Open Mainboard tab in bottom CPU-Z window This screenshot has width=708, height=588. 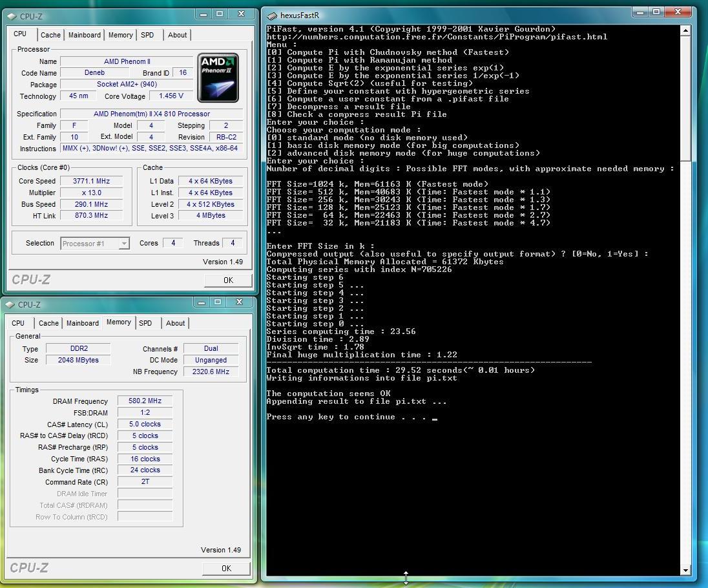pyautogui.click(x=83, y=323)
